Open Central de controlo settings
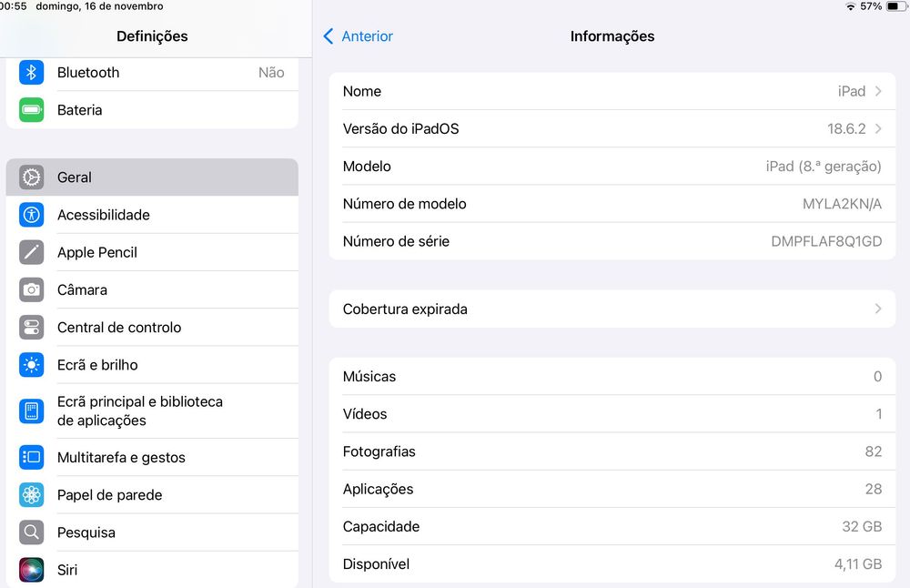 pyautogui.click(x=152, y=328)
